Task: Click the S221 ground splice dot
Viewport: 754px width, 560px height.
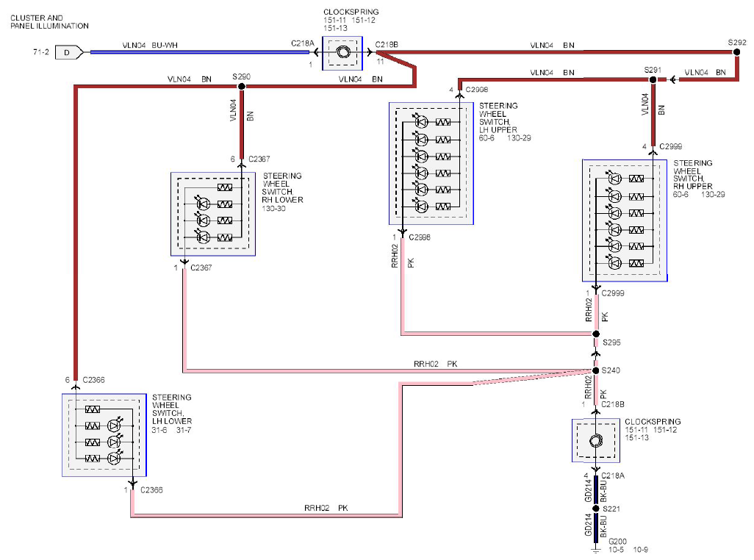Action: tap(596, 509)
